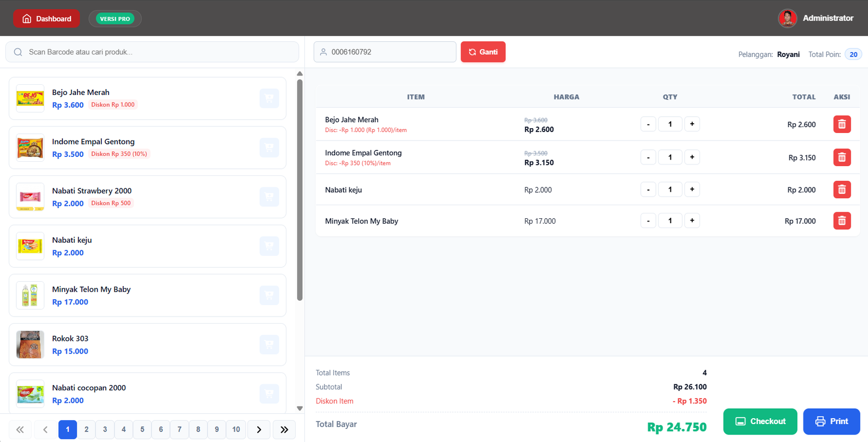Open the Nabati cocopan 2000 product image

30,394
